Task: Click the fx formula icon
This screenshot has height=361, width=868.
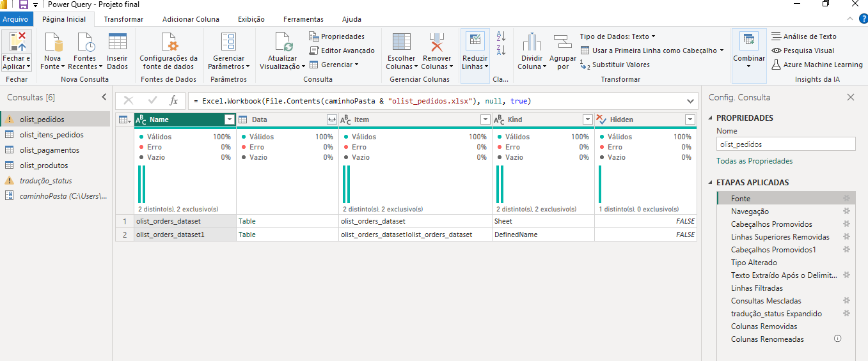Action: point(173,101)
